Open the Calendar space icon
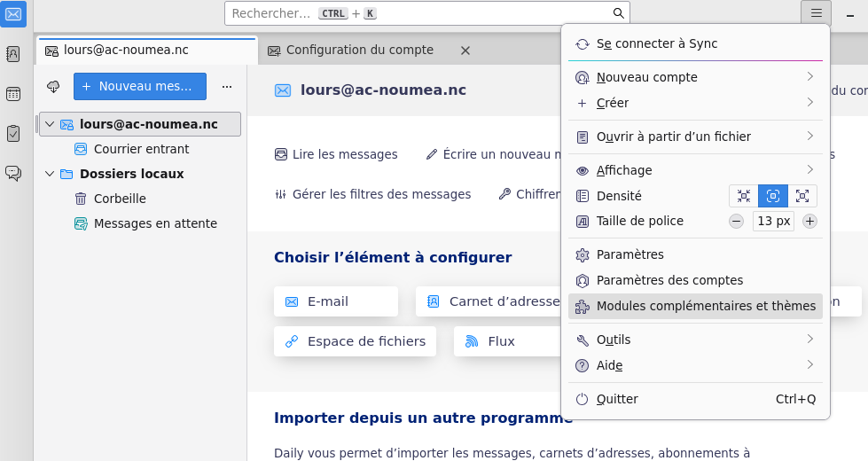The width and height of the screenshot is (868, 461). point(13,94)
